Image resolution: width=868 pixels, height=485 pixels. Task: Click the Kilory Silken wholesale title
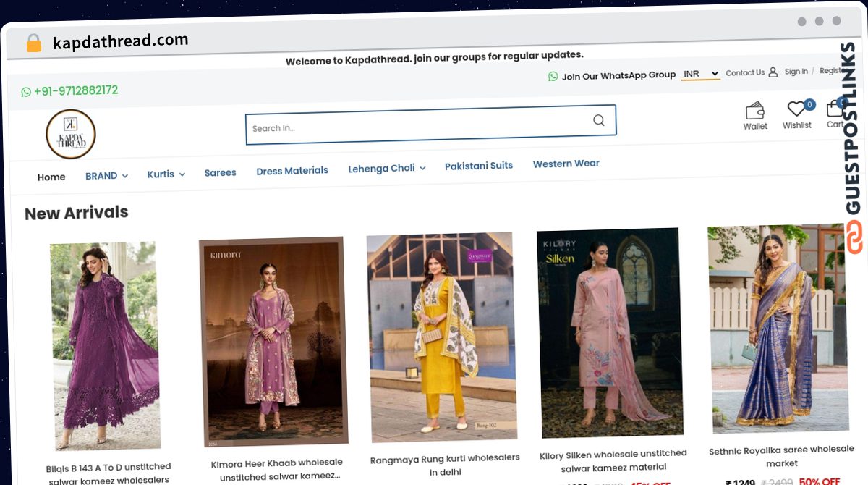613,460
